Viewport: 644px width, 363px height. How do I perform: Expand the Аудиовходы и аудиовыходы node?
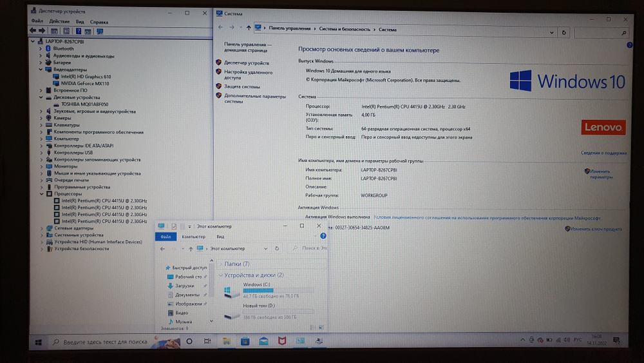[41, 55]
